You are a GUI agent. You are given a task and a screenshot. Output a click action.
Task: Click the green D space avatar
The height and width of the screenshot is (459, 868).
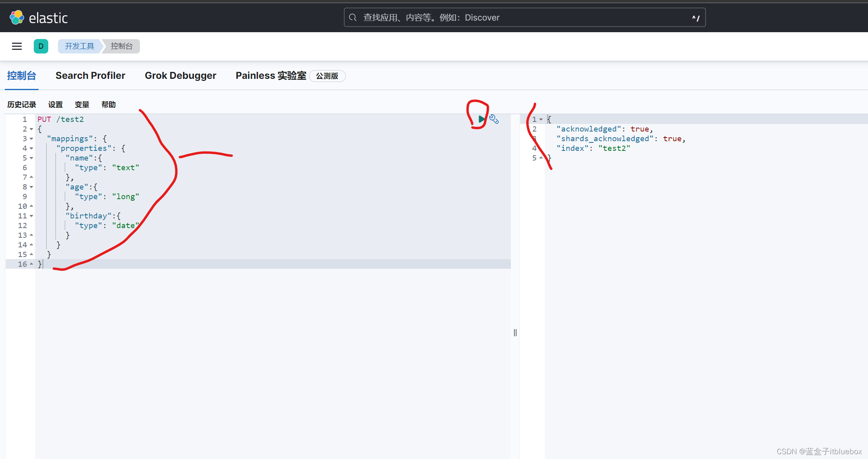point(41,46)
